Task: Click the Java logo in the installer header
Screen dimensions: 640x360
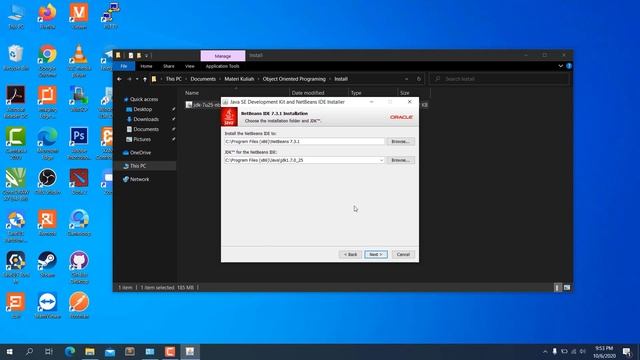Action: (229, 117)
